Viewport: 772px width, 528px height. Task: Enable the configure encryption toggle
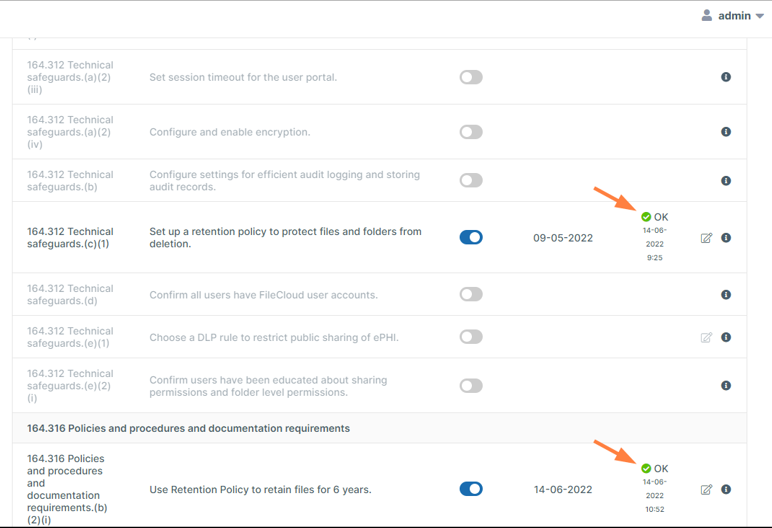pos(471,132)
